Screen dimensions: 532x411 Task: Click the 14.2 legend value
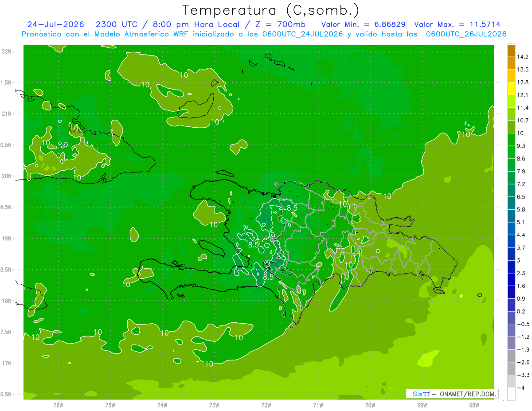point(523,57)
